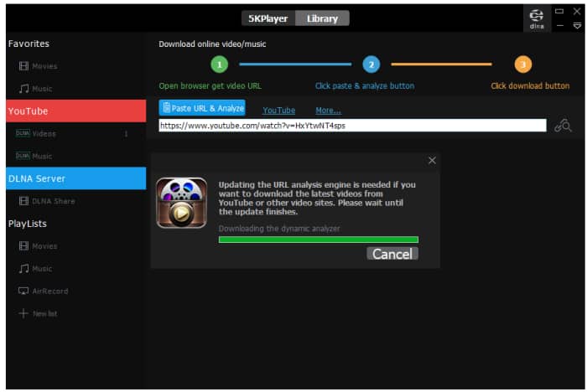Open the More... link
The image size is (587, 392).
(x=328, y=111)
